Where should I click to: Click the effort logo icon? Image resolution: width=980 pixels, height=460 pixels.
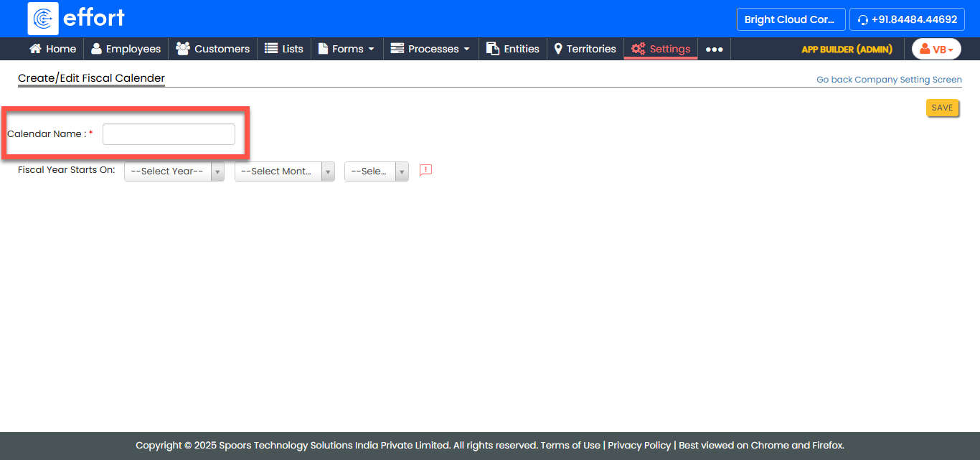tap(43, 19)
